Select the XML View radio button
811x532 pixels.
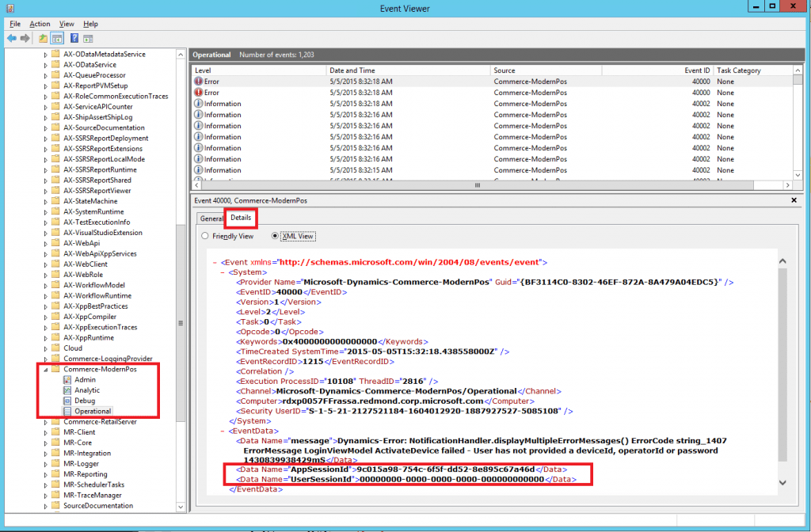pos(275,236)
